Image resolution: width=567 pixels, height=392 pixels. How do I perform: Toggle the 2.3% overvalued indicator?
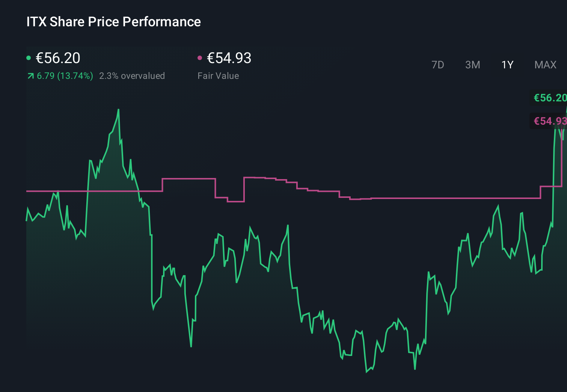point(132,75)
